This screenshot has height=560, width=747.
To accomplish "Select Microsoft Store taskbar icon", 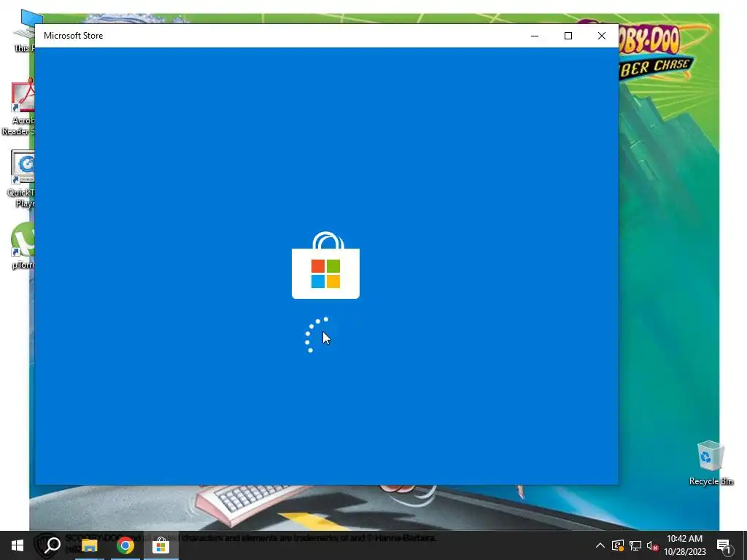I will [x=161, y=545].
